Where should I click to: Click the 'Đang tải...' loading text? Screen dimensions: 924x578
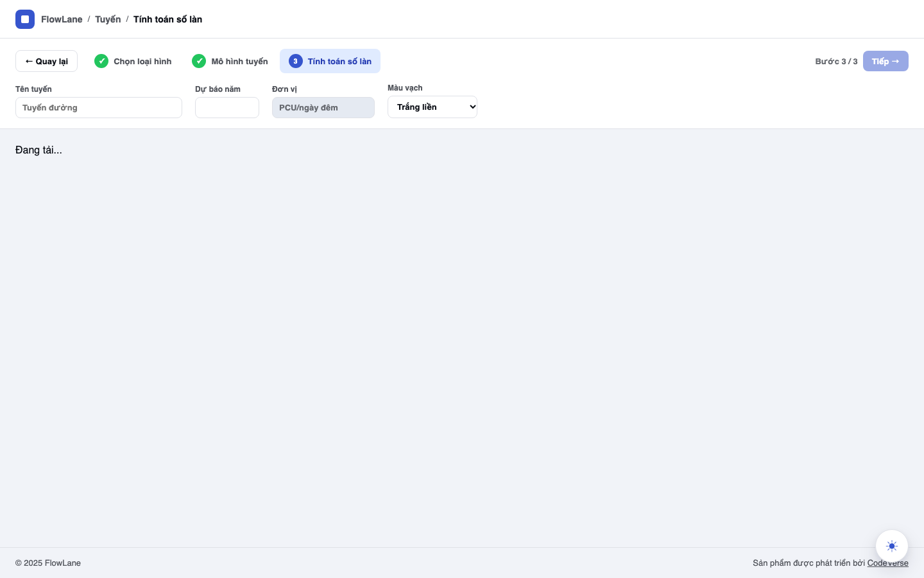pos(38,150)
